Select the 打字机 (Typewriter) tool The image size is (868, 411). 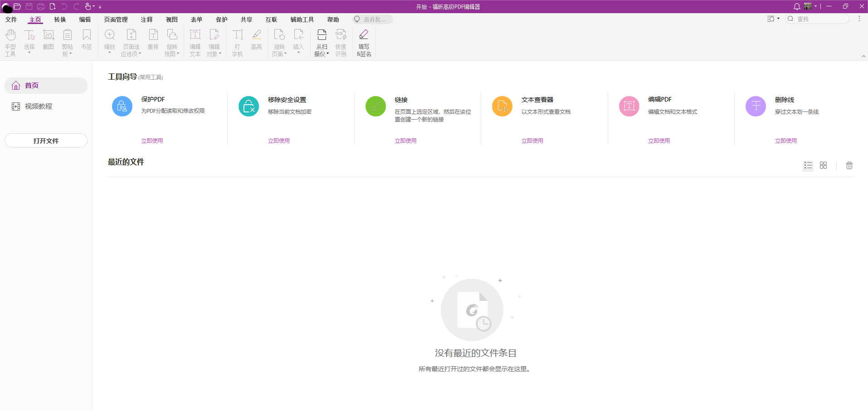tap(237, 42)
